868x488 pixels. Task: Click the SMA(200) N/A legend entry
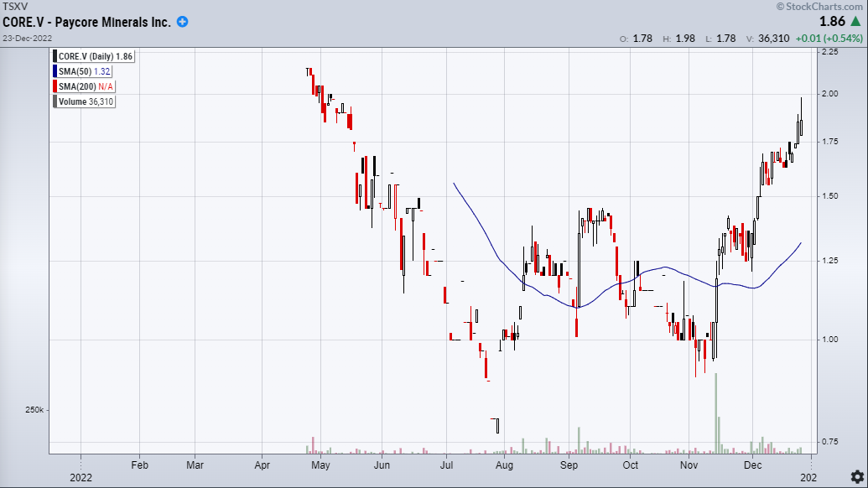coord(86,86)
